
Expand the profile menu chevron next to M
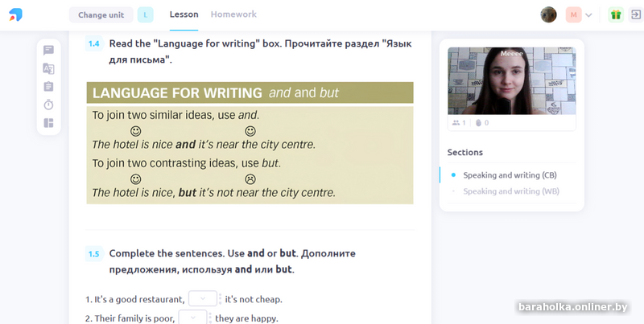pos(588,15)
